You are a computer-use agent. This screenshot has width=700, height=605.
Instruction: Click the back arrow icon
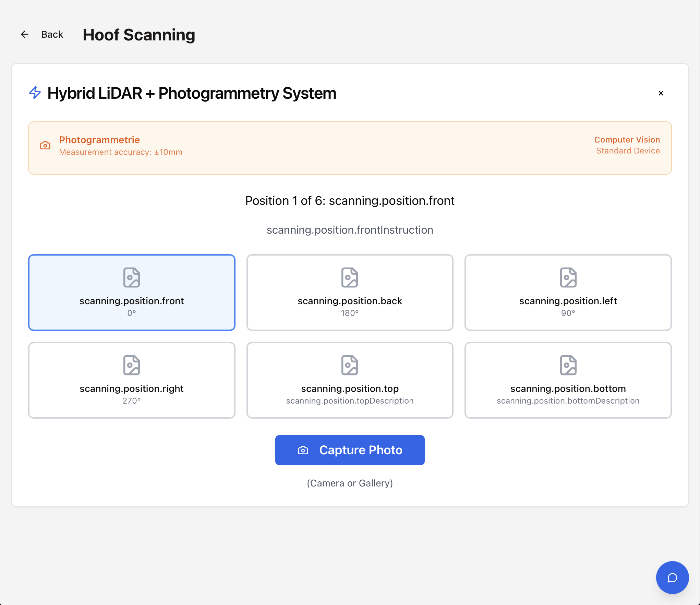25,34
